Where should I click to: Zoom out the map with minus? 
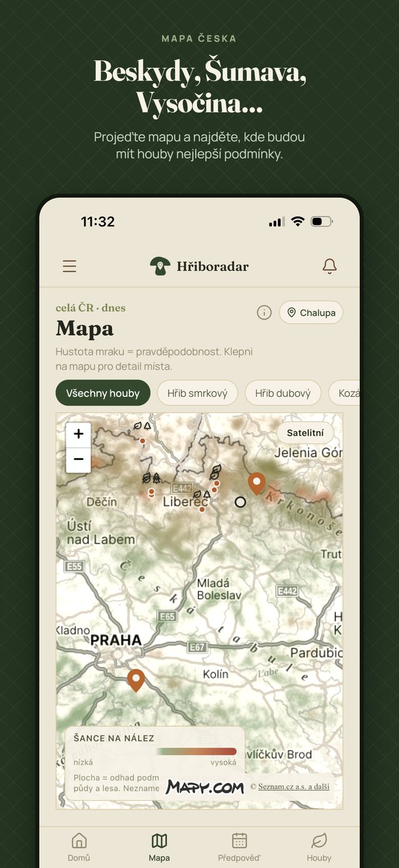click(x=79, y=459)
